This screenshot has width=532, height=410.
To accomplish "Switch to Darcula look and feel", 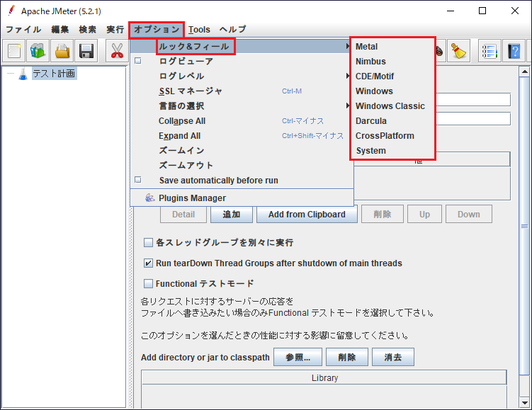I will pyautogui.click(x=392, y=121).
